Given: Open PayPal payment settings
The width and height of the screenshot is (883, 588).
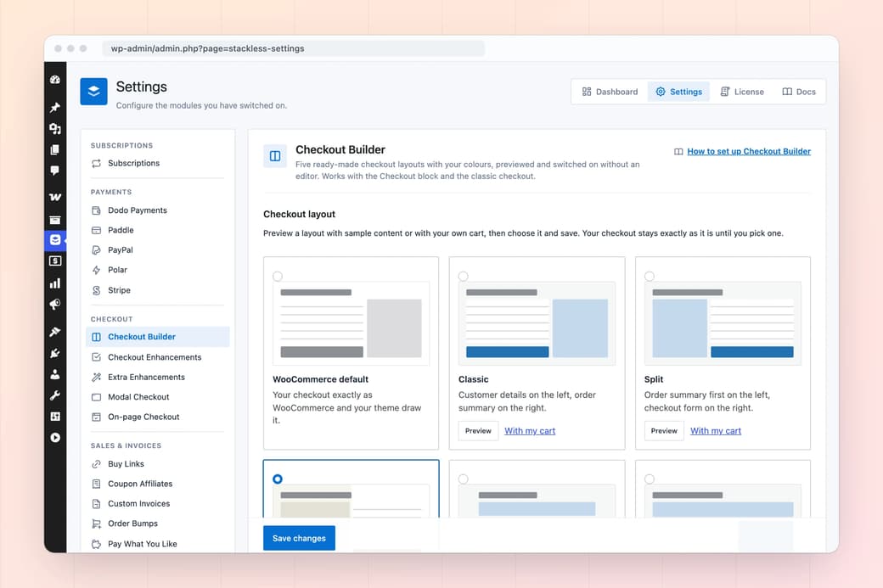Looking at the screenshot, I should (157, 249).
